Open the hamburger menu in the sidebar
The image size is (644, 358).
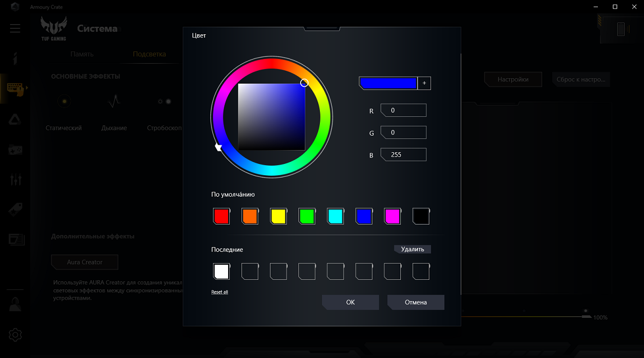tap(15, 28)
